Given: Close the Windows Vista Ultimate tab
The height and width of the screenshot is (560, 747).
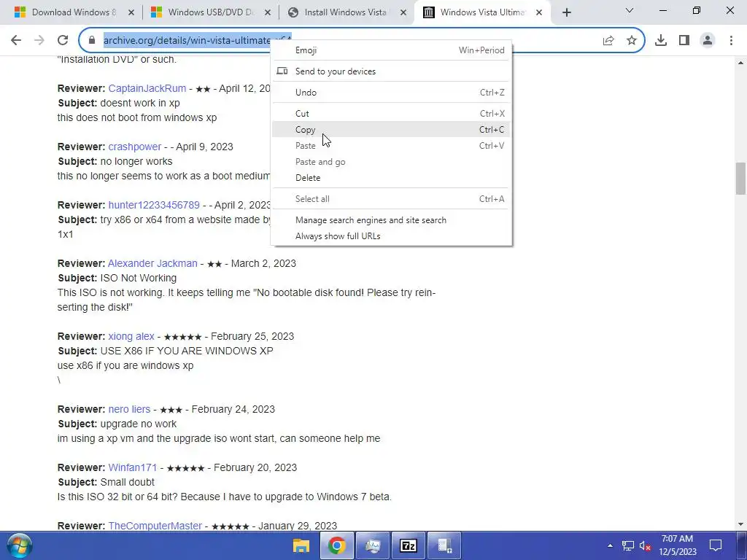Looking at the screenshot, I should click(x=539, y=13).
